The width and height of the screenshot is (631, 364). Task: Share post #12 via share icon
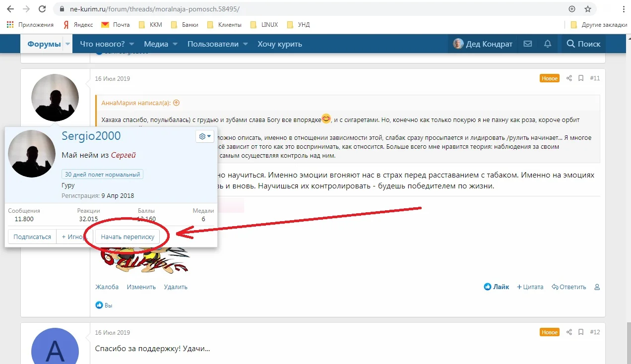click(x=569, y=332)
